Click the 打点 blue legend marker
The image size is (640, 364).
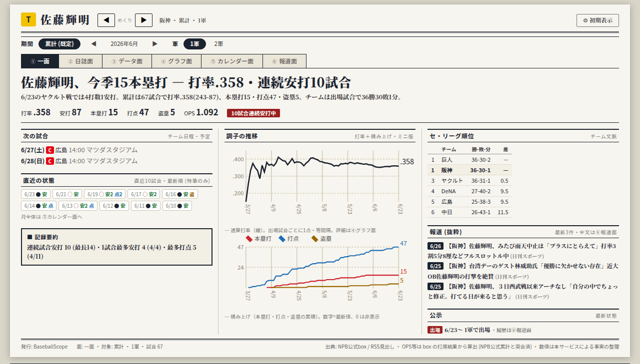click(282, 239)
